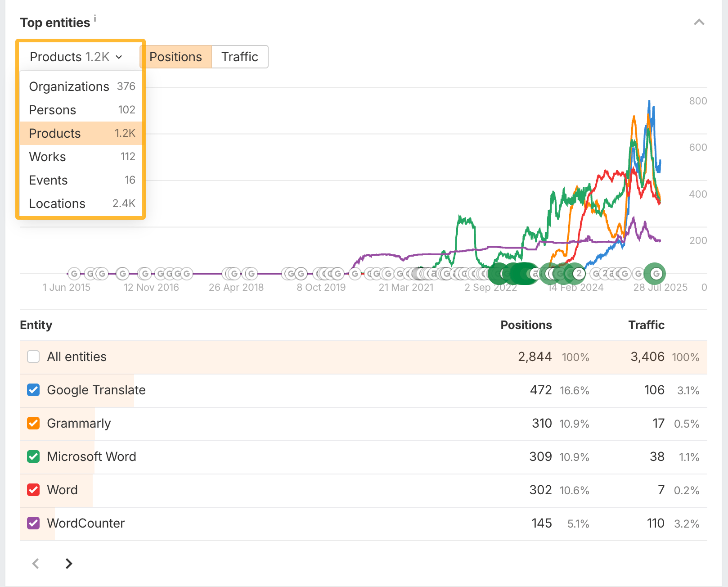Disable the WordCounter purple checkbox
The height and width of the screenshot is (587, 728).
click(33, 523)
